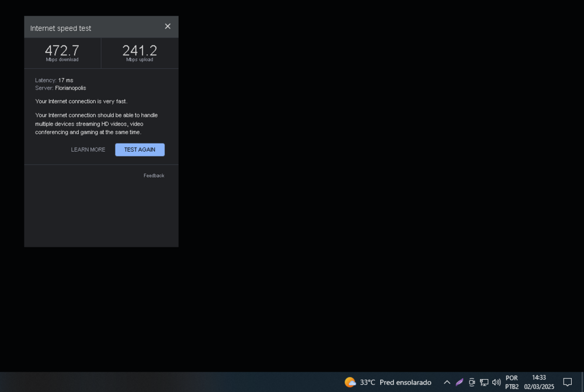Click the screen capture tray icon

(472, 382)
